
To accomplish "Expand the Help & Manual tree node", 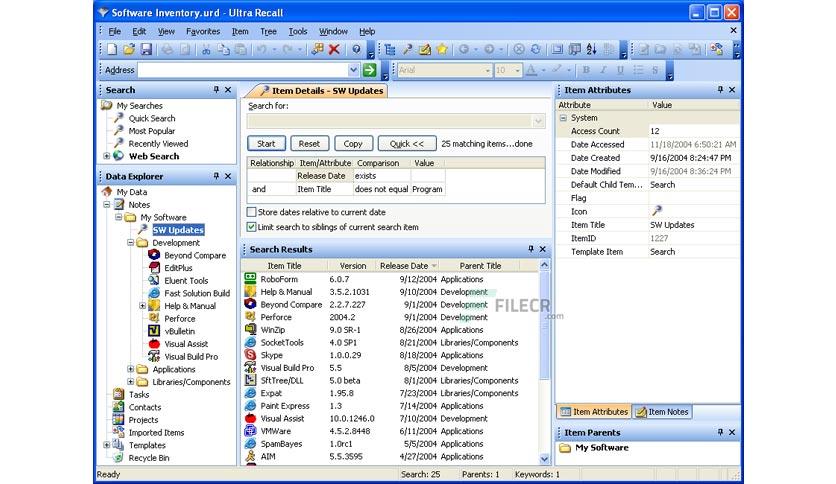I will point(142,306).
